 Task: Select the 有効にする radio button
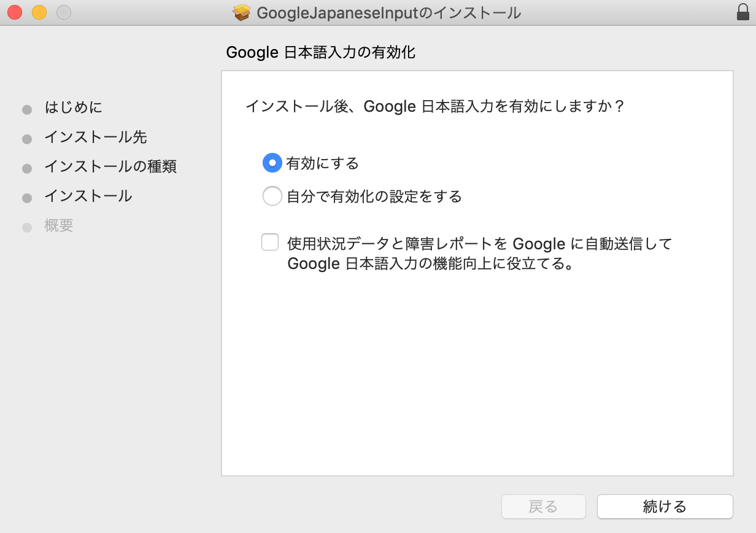272,163
